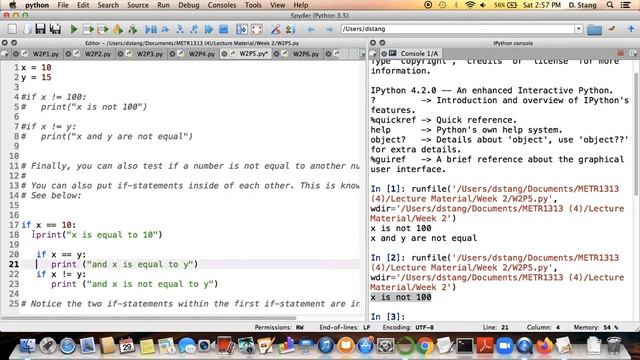Viewport: 640px width, 360px height.
Task: Create a new file with toolbar icon
Action: tap(12, 29)
